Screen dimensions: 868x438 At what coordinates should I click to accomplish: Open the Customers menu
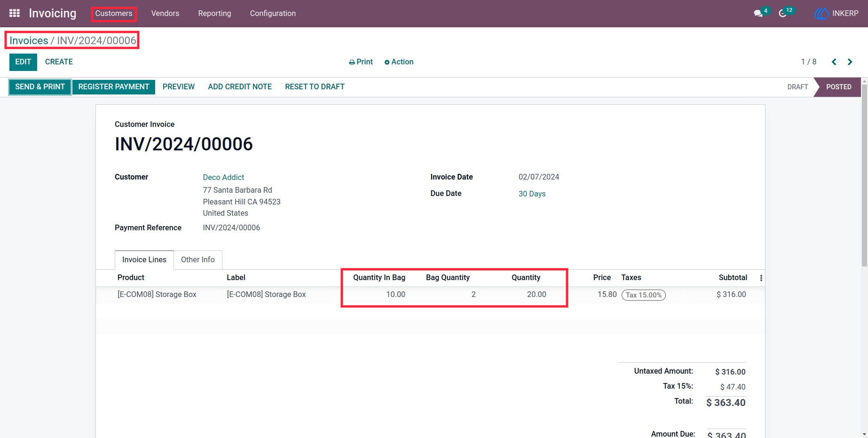coord(114,14)
